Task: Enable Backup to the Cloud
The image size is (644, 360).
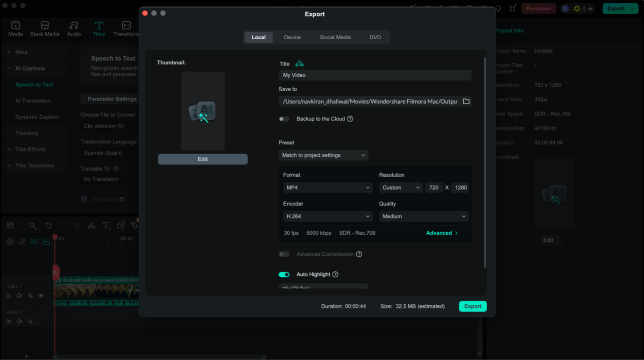Action: [x=284, y=119]
